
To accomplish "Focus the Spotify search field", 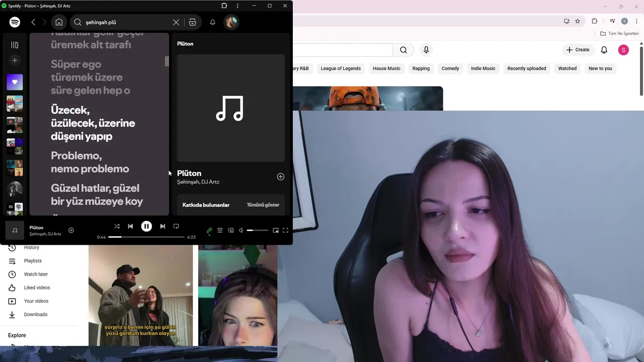I will point(126,22).
